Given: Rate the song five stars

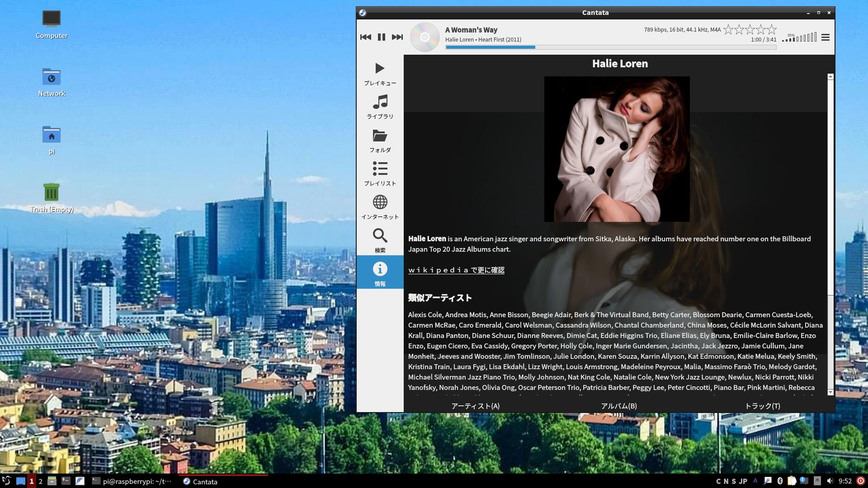Looking at the screenshot, I should click(772, 30).
